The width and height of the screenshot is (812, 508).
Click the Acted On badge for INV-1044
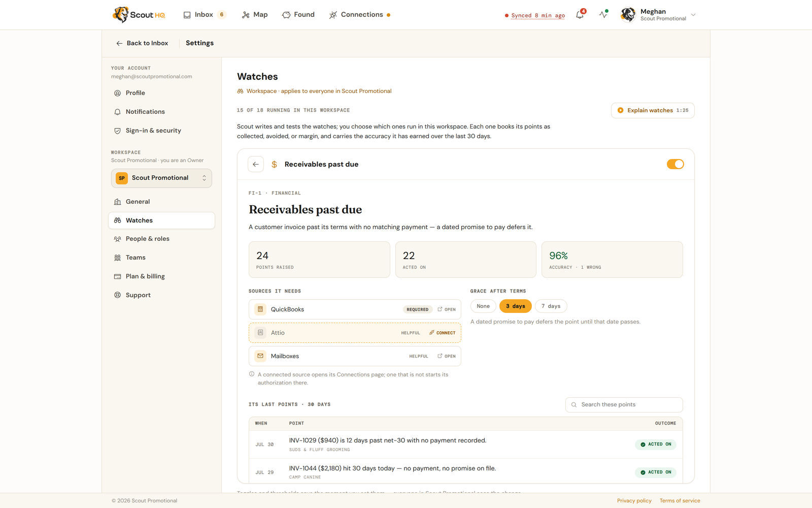656,472
